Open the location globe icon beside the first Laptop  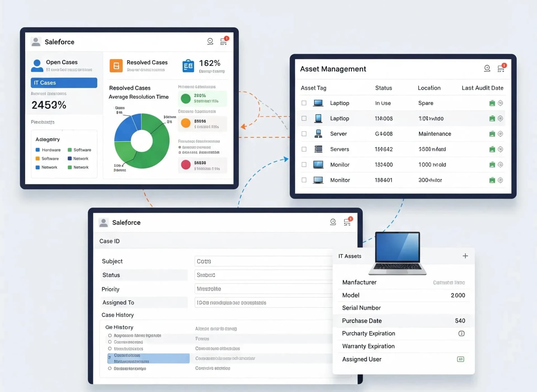pos(501,103)
